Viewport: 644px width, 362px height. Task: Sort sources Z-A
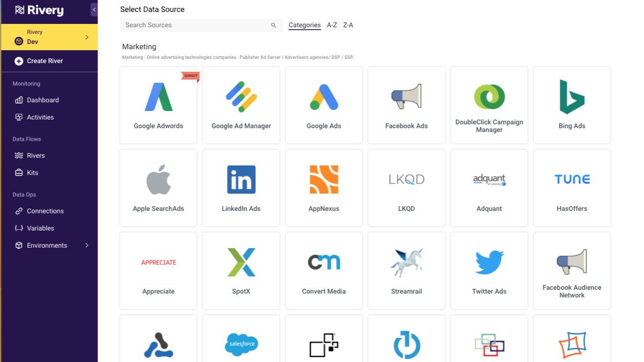(348, 25)
